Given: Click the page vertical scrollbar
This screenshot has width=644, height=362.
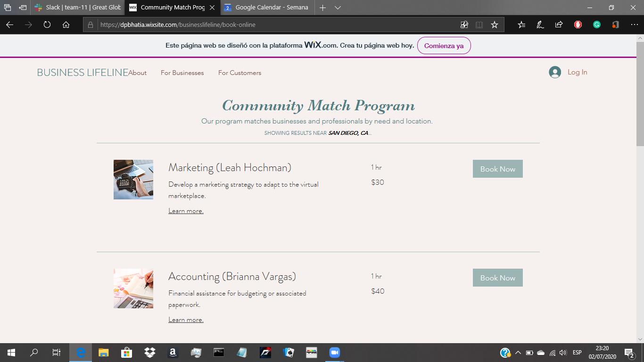Looking at the screenshot, I should pyautogui.click(x=640, y=94).
